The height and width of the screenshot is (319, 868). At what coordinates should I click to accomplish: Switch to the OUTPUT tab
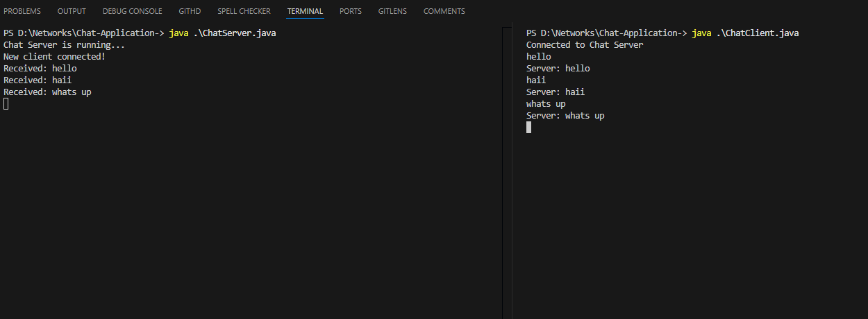[72, 11]
